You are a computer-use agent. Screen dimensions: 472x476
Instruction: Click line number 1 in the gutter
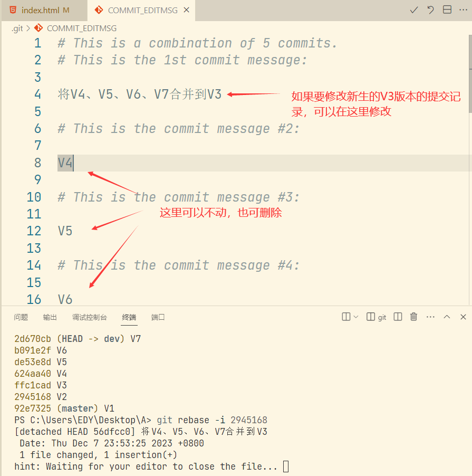pyautogui.click(x=37, y=43)
